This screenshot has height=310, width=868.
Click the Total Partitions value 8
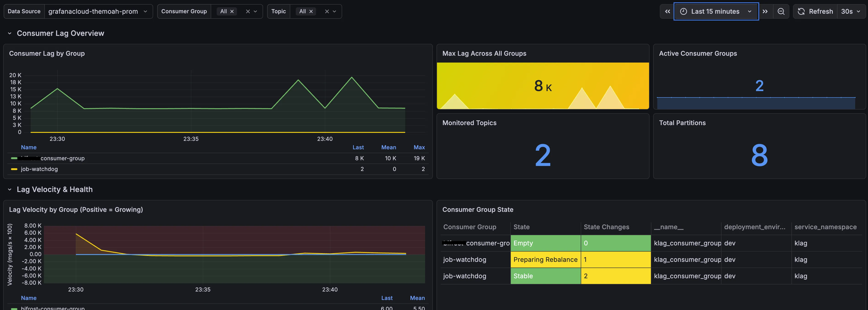759,155
